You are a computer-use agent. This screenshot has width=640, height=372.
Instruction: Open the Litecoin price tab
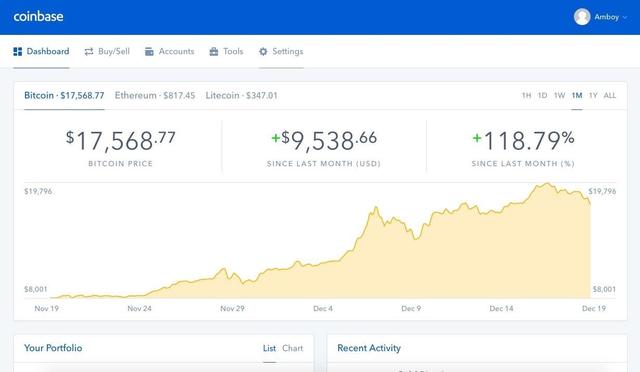241,96
